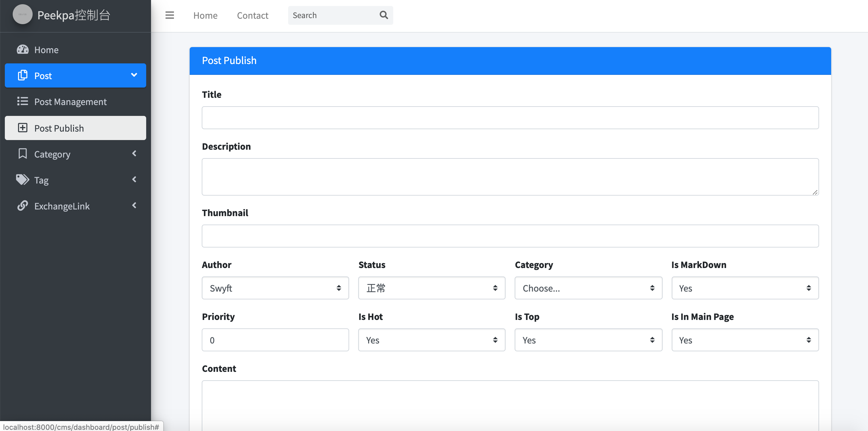Open the Is Top dropdown
868x431 pixels.
click(x=588, y=340)
